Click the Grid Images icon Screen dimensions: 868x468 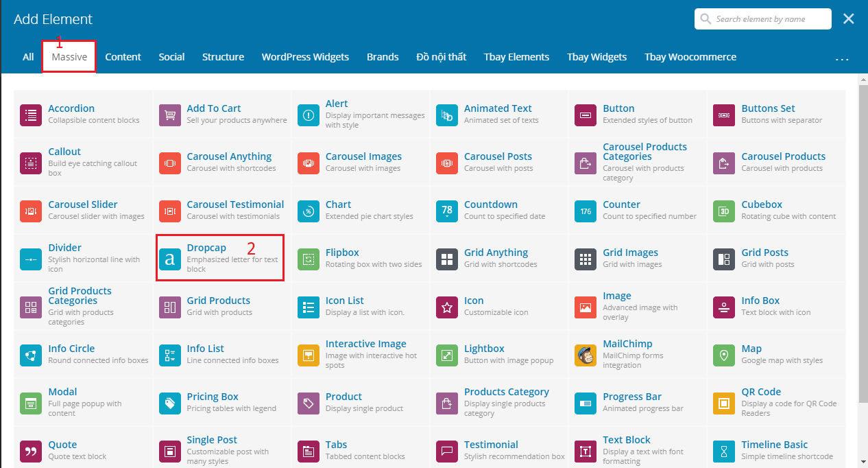coord(586,259)
